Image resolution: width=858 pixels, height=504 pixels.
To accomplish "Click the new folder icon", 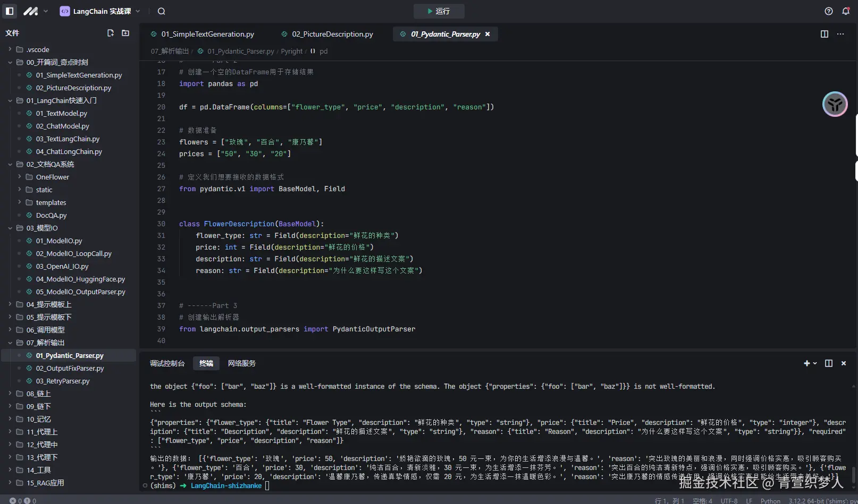I will click(125, 33).
